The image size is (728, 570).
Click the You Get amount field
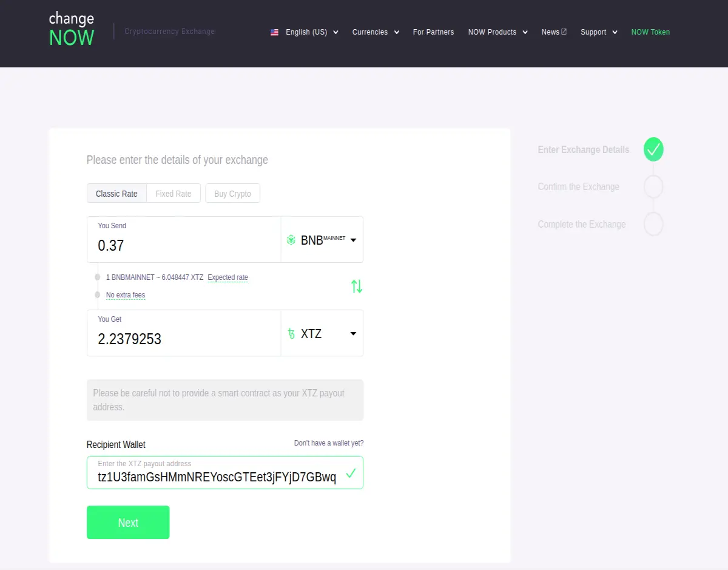(184, 333)
